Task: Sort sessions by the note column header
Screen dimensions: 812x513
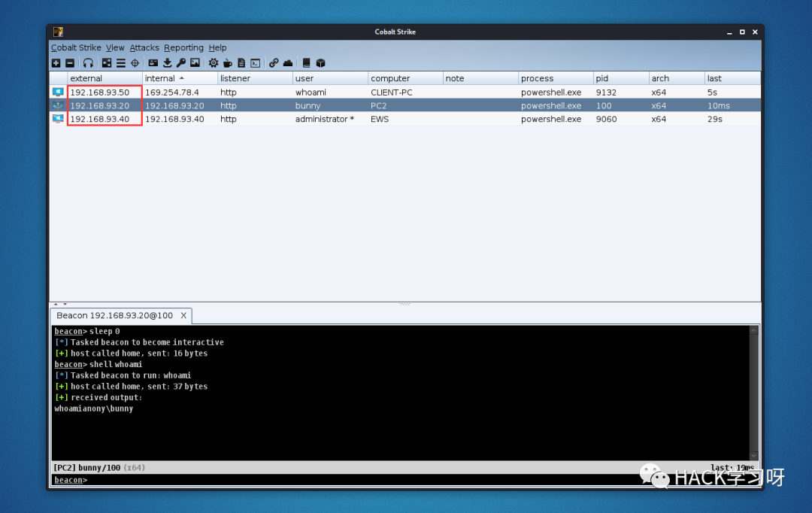Action: [480, 78]
